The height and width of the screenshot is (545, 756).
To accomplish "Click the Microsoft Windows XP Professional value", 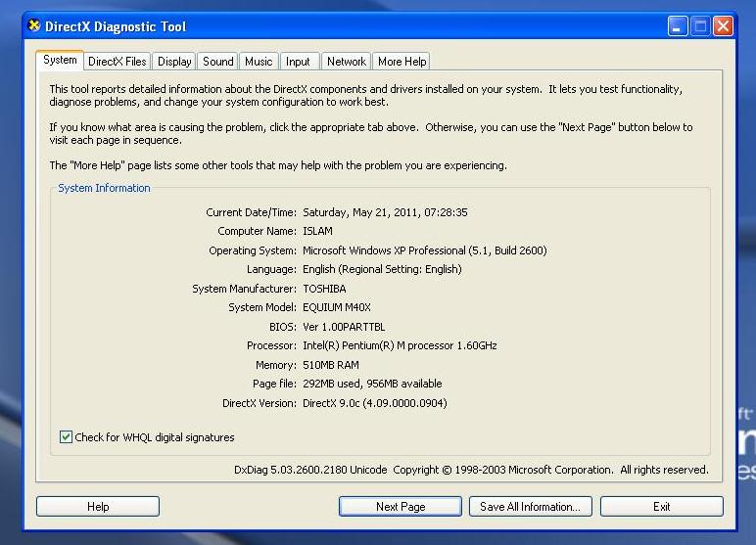I will point(425,250).
